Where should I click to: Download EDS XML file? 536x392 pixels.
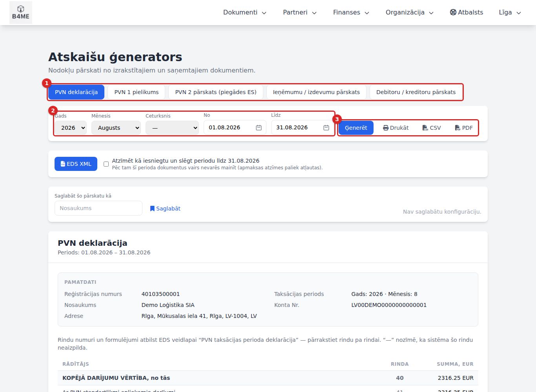76,164
